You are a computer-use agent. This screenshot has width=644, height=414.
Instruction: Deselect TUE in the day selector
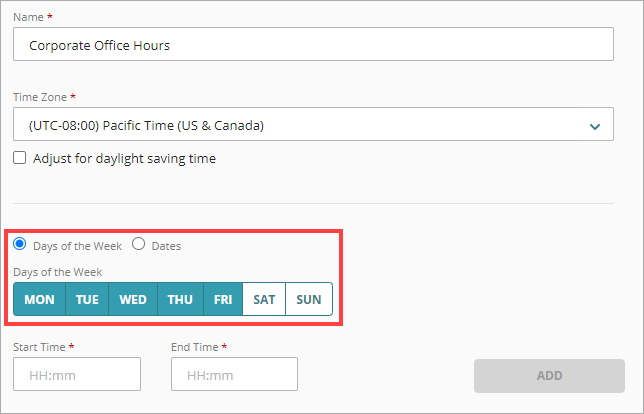point(87,300)
